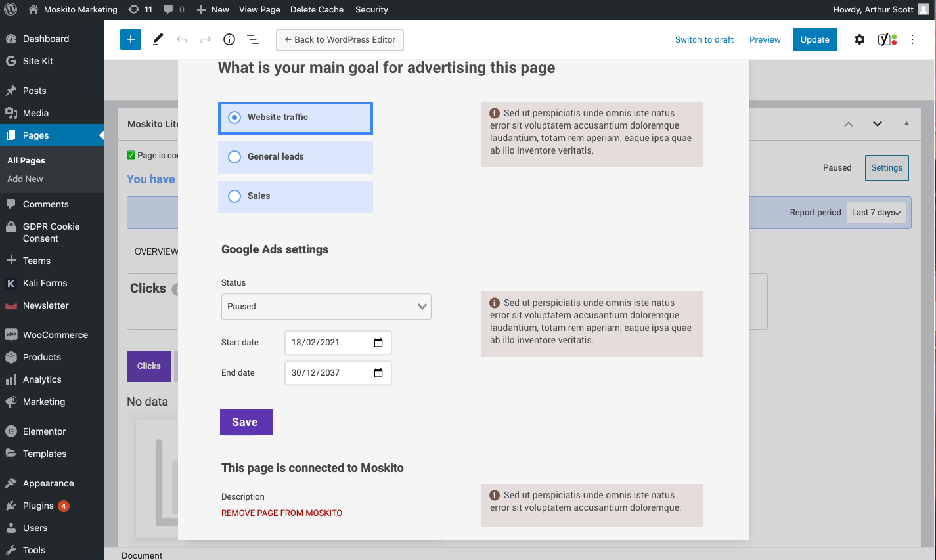Click the Settings button next to Paused
The height and width of the screenshot is (560, 936).
887,167
